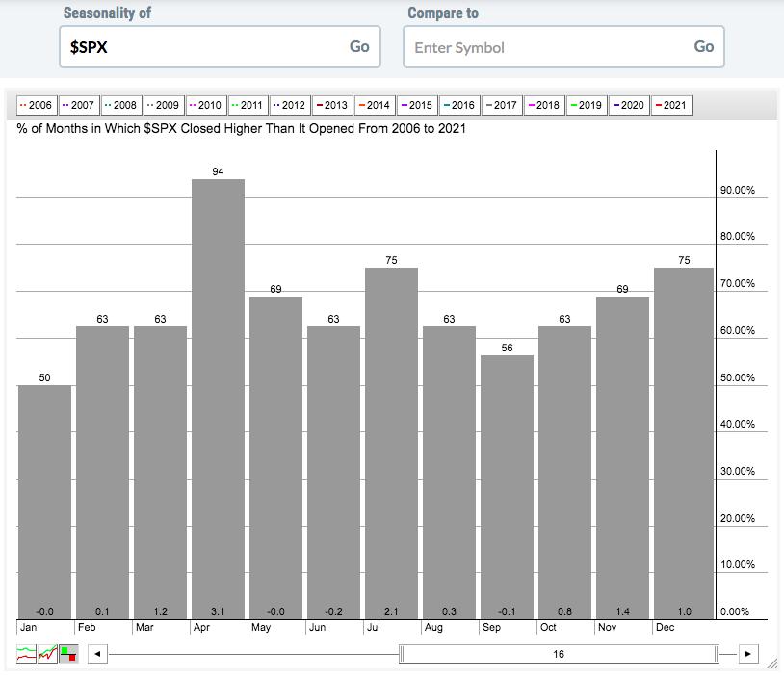Click the right arrow of the year range slider
This screenshot has height=675, width=784.
pos(749,655)
